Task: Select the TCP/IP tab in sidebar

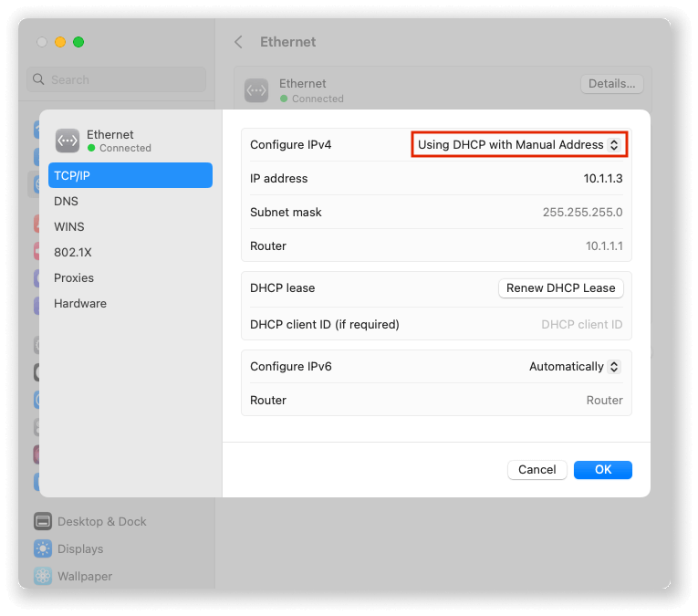Action: pyautogui.click(x=130, y=175)
